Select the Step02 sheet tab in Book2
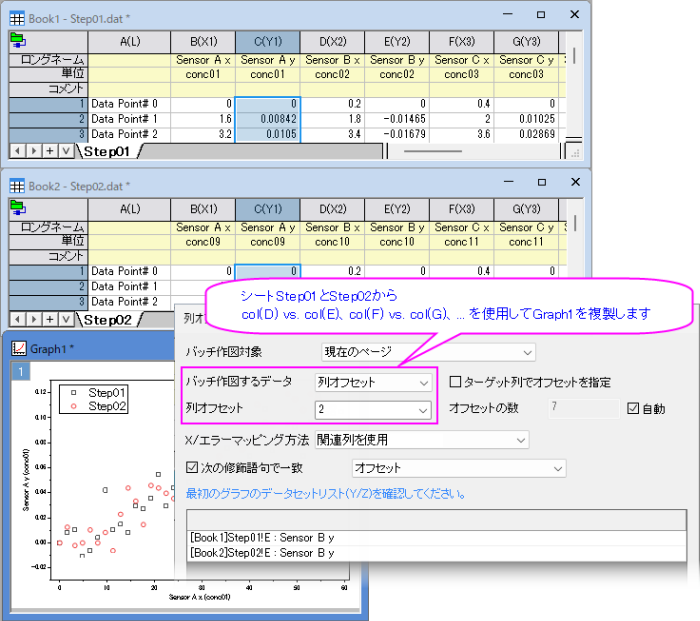 point(107,320)
